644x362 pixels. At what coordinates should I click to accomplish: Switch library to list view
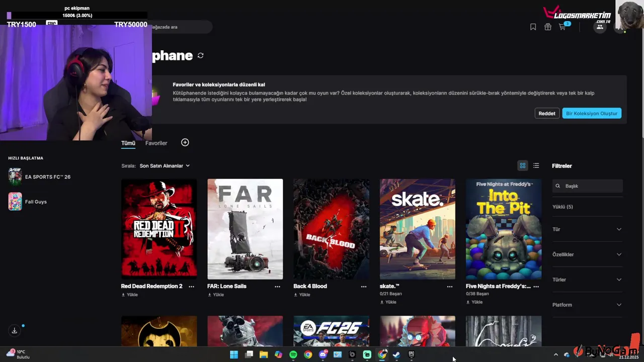536,166
